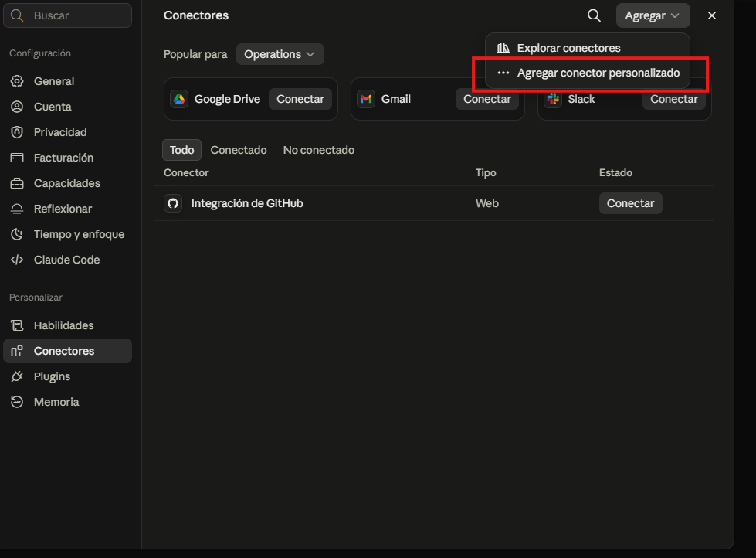756x558 pixels.
Task: Click the Cuenta profile icon
Action: pos(17,107)
